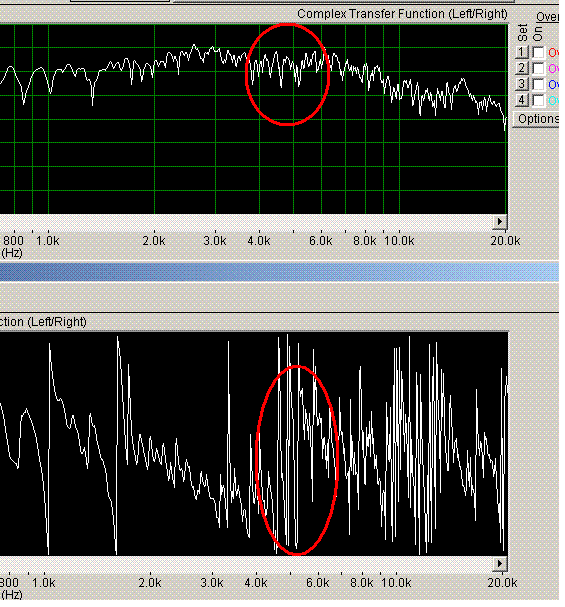
Task: Open the overlay Options button
Action: (x=537, y=119)
